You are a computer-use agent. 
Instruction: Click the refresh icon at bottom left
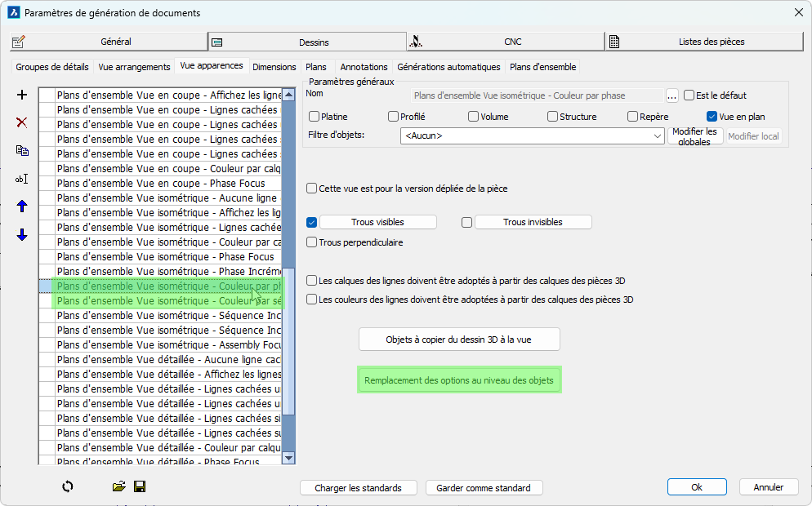(68, 486)
